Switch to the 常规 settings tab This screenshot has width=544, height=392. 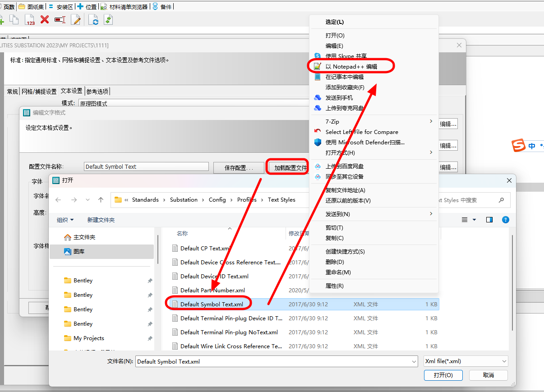pyautogui.click(x=12, y=91)
